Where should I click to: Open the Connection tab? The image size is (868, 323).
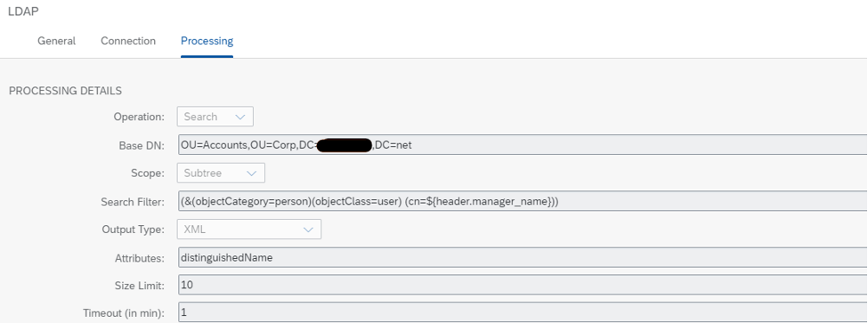click(x=128, y=41)
